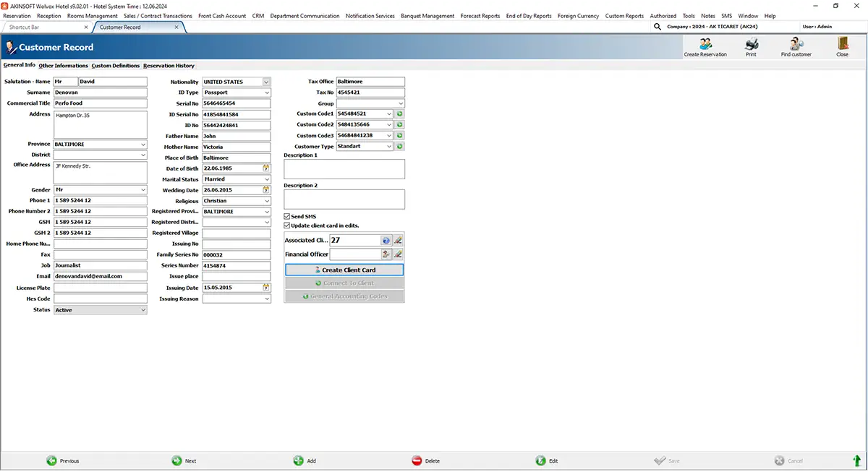This screenshot has width=868, height=472.
Task: Toggle the Send SMS checkbox
Action: click(x=287, y=217)
